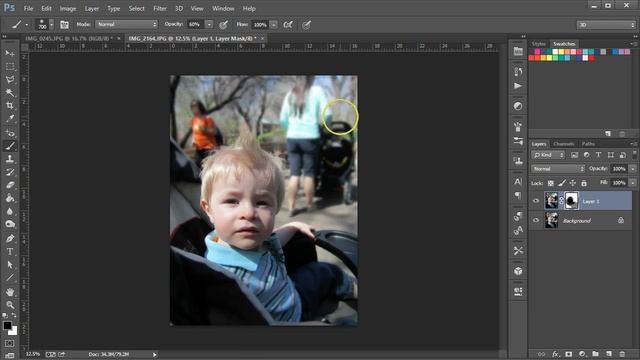Image resolution: width=640 pixels, height=360 pixels.
Task: Select the Move tool
Action: point(10,54)
